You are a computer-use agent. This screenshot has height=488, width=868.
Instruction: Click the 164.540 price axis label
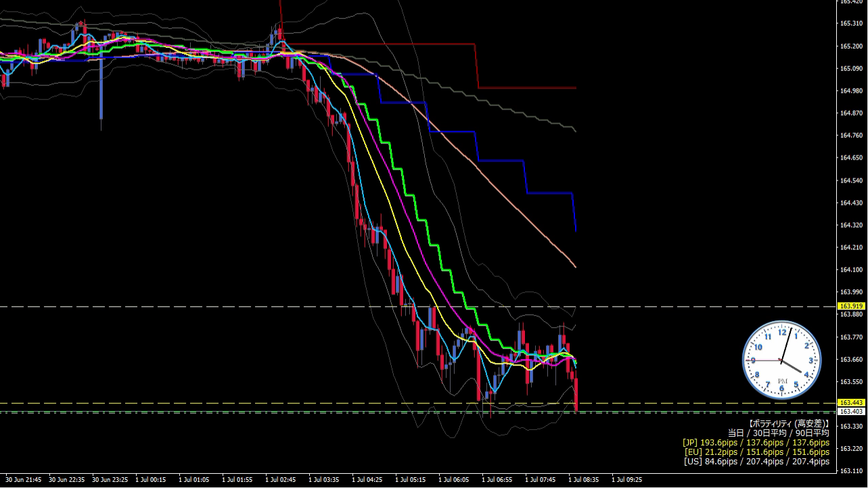[x=851, y=180]
